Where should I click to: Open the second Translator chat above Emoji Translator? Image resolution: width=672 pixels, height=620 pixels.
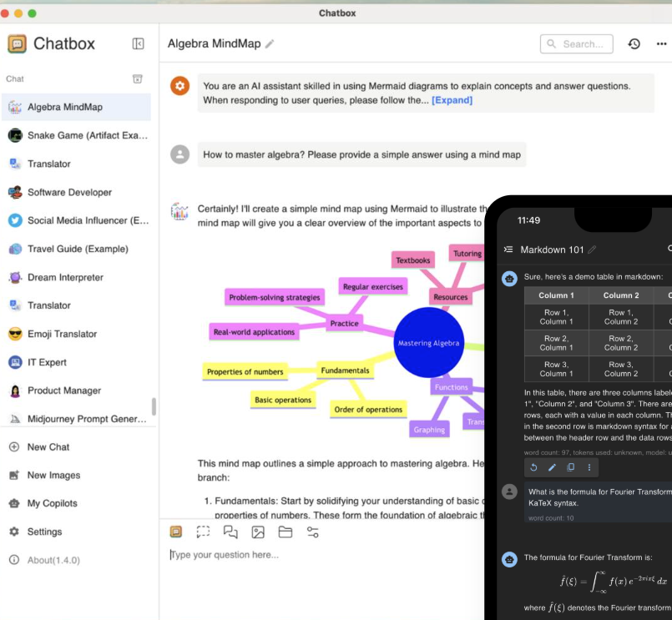click(76, 305)
